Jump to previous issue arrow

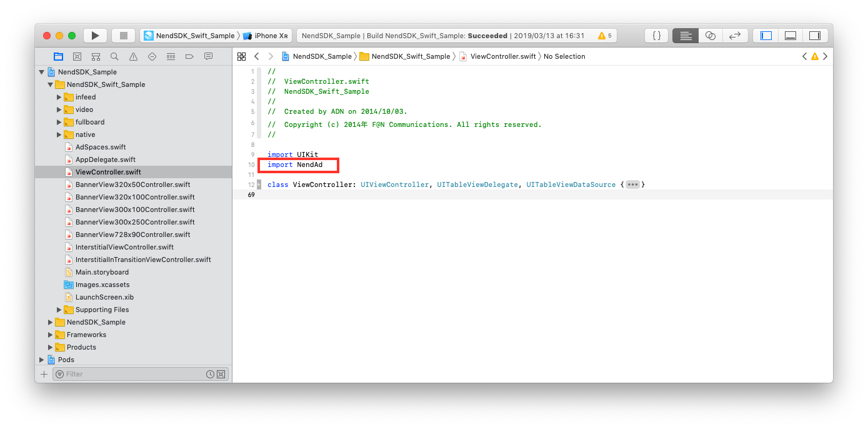(804, 56)
